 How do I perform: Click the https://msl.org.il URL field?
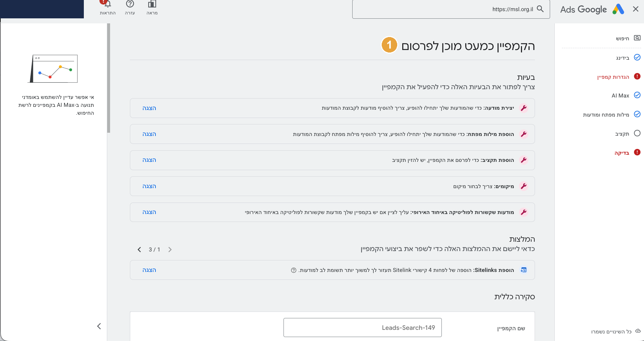451,9
